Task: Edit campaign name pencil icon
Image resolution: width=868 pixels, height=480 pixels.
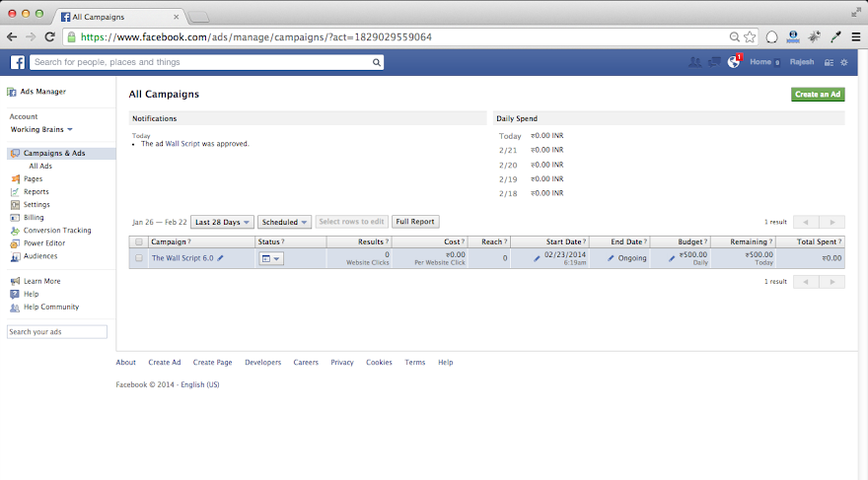Action: click(x=220, y=258)
